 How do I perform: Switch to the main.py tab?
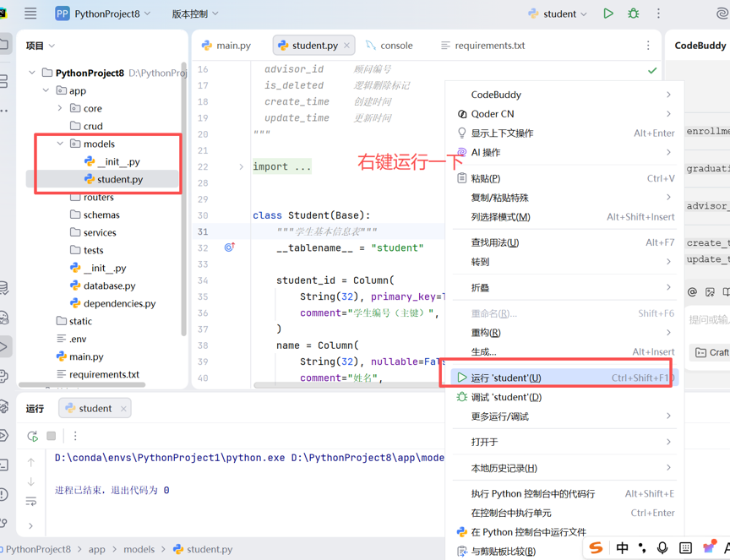[x=226, y=45]
